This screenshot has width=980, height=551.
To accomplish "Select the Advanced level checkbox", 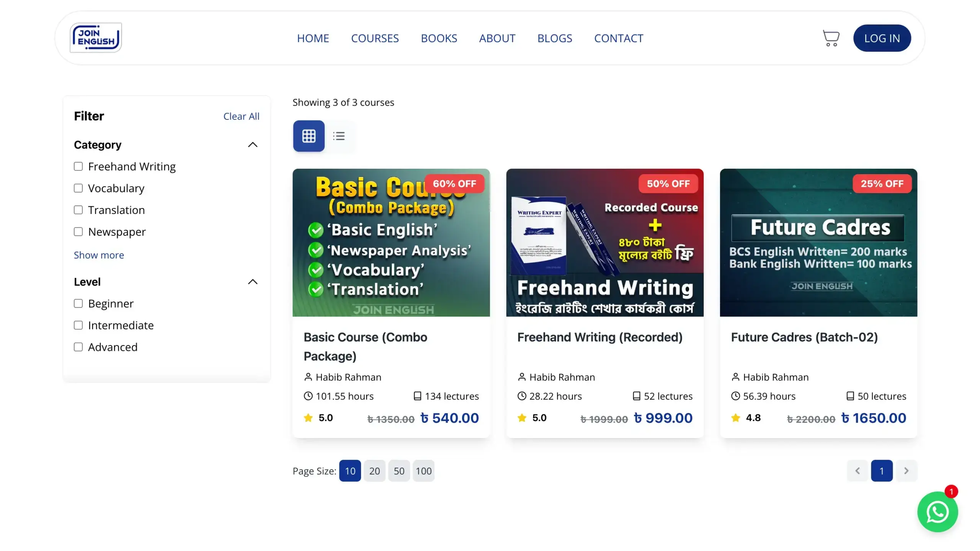I will click(78, 347).
